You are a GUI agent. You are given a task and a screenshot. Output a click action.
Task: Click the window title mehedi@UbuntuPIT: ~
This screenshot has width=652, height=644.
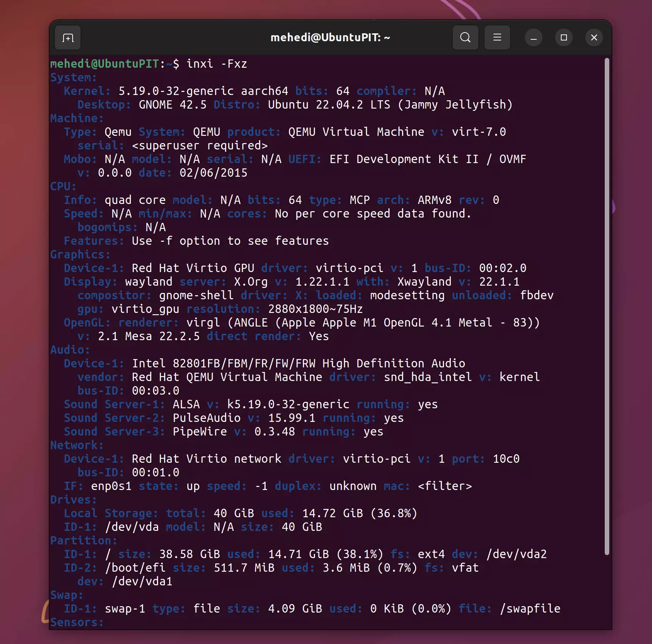(x=330, y=37)
